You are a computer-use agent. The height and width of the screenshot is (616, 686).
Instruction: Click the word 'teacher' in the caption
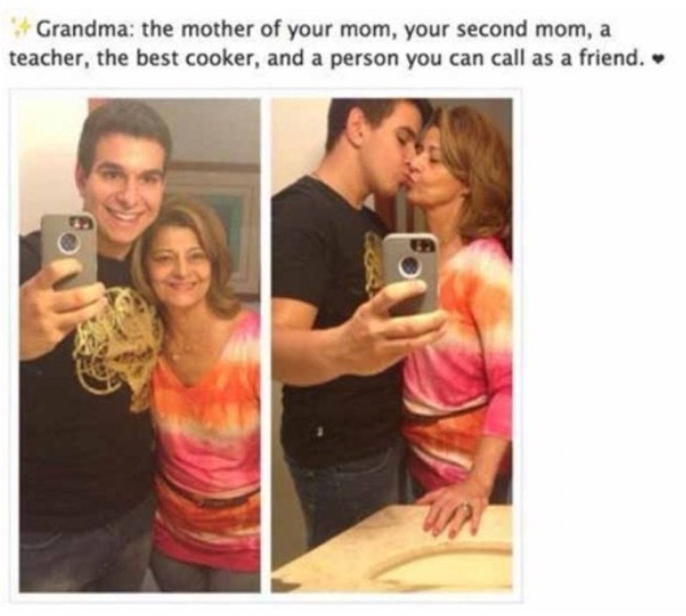coord(48,58)
